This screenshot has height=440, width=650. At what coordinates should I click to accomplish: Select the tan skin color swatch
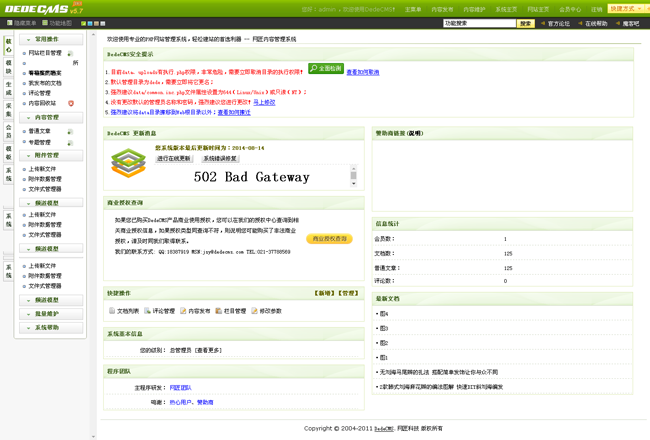(x=96, y=24)
